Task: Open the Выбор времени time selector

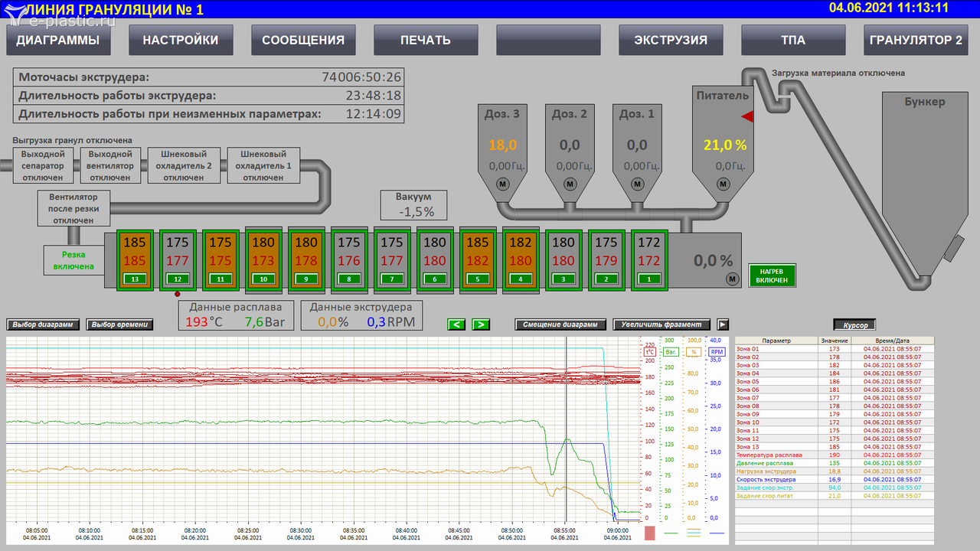Action: (119, 324)
